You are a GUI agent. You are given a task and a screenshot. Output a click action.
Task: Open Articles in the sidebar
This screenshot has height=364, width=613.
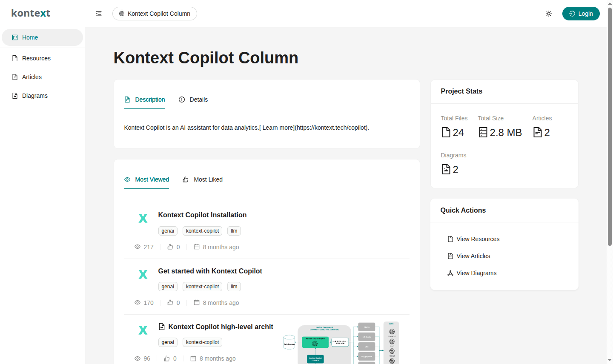coord(42,77)
